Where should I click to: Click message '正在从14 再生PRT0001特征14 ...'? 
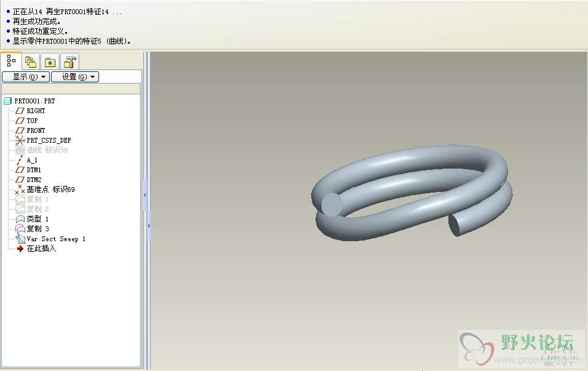coord(67,12)
